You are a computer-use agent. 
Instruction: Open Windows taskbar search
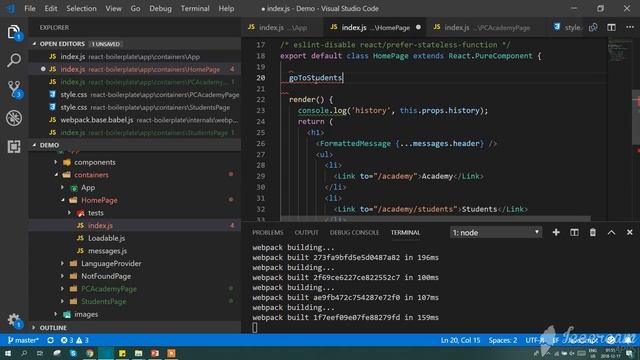point(24,353)
